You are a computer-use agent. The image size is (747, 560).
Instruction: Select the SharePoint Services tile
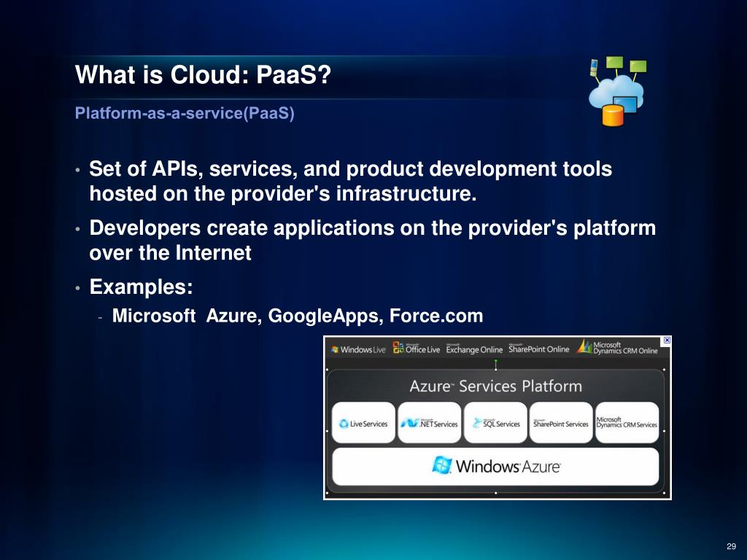point(561,423)
